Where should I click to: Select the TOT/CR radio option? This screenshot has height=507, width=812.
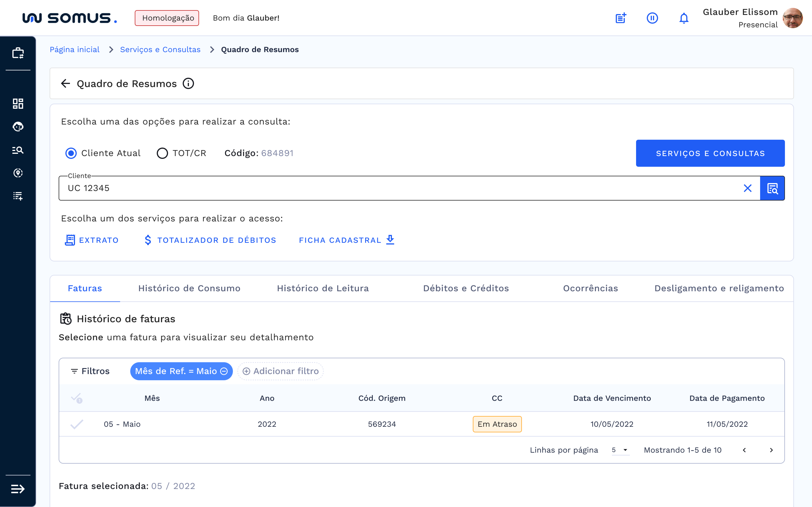[162, 153]
